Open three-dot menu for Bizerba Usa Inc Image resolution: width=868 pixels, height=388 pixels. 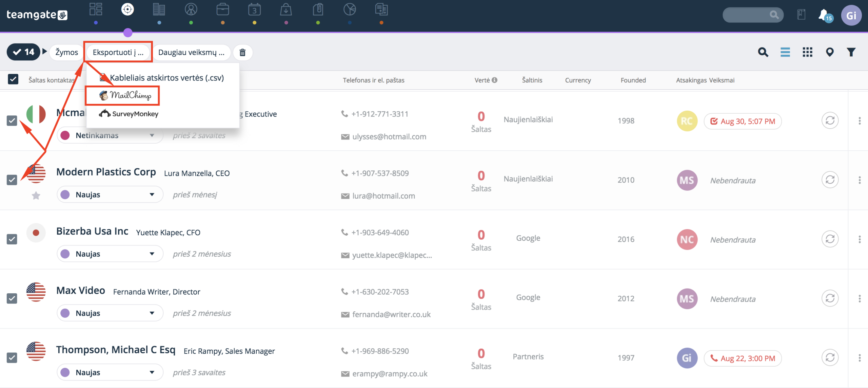click(x=860, y=239)
